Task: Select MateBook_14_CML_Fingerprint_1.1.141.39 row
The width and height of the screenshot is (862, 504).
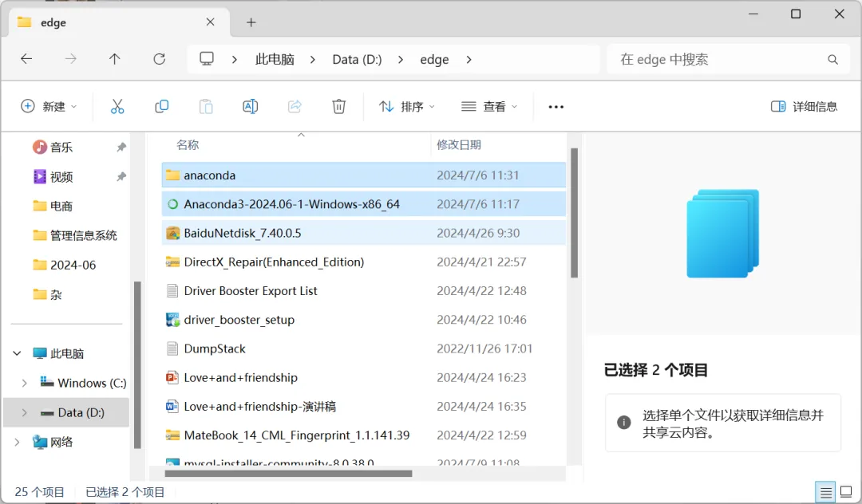Action: 363,435
